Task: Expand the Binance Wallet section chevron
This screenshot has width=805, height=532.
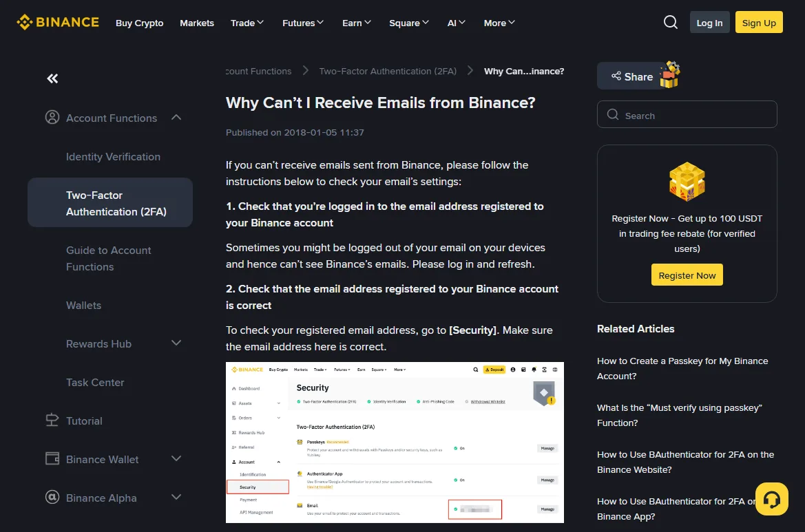Action: point(176,458)
